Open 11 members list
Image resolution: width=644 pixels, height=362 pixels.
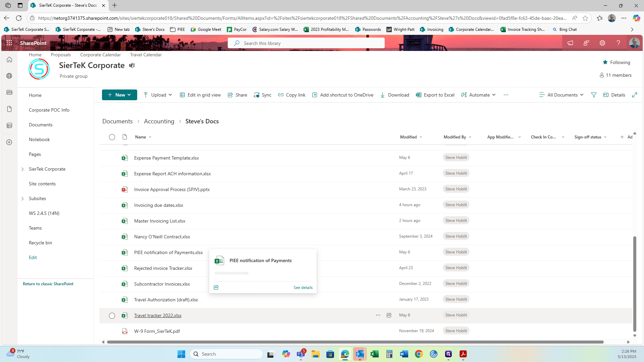tap(615, 75)
